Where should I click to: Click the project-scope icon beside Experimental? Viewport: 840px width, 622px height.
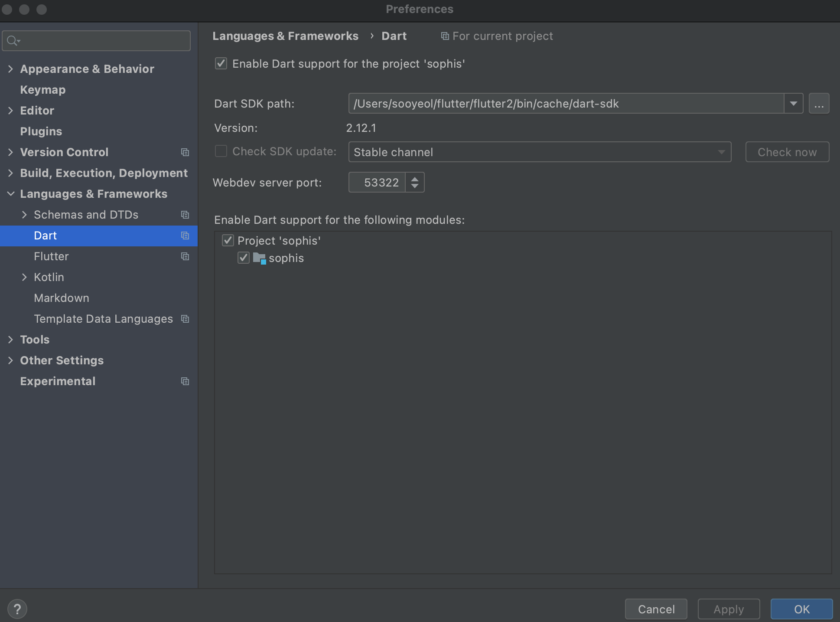(185, 381)
